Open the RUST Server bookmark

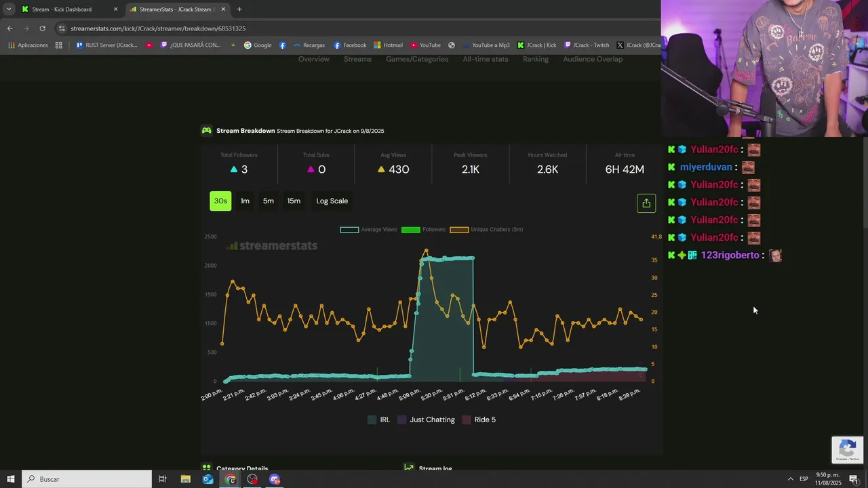coord(106,45)
